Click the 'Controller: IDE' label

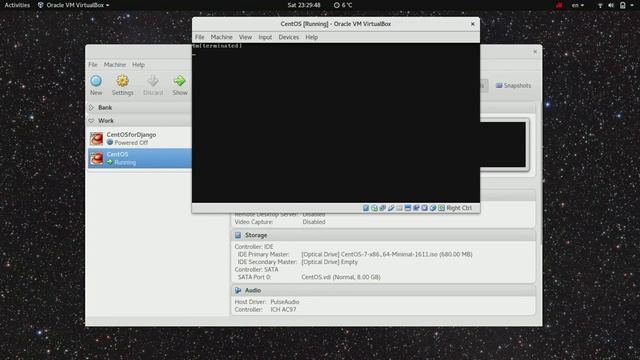(x=254, y=247)
